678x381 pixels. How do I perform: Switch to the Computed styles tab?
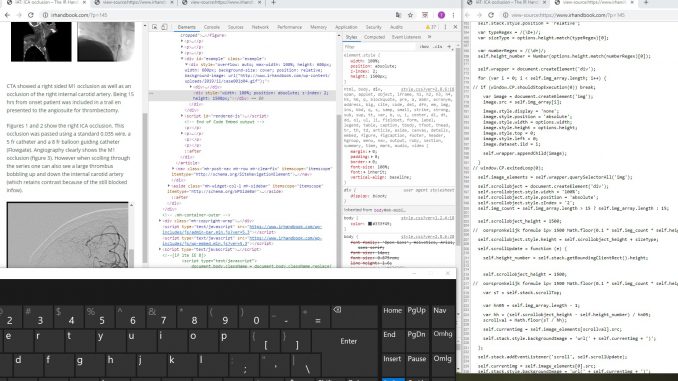pyautogui.click(x=374, y=37)
